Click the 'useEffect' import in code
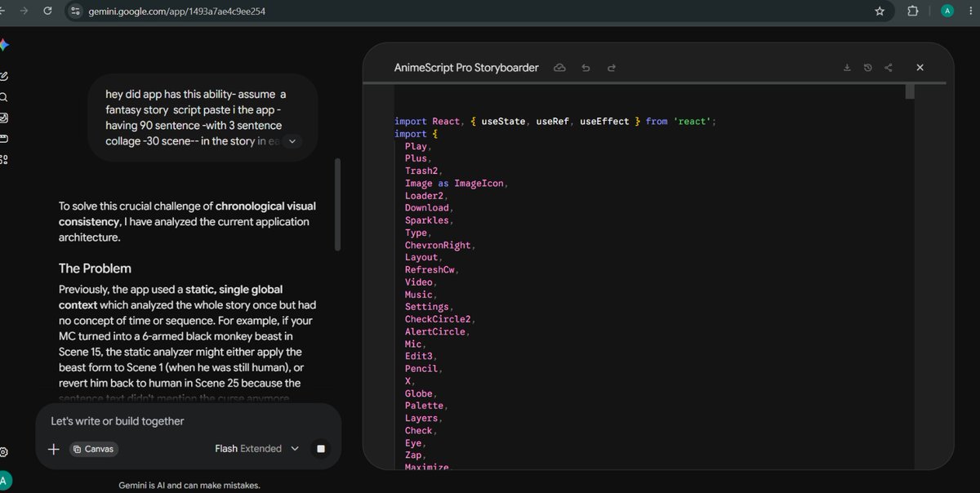The height and width of the screenshot is (493, 980). coord(604,121)
